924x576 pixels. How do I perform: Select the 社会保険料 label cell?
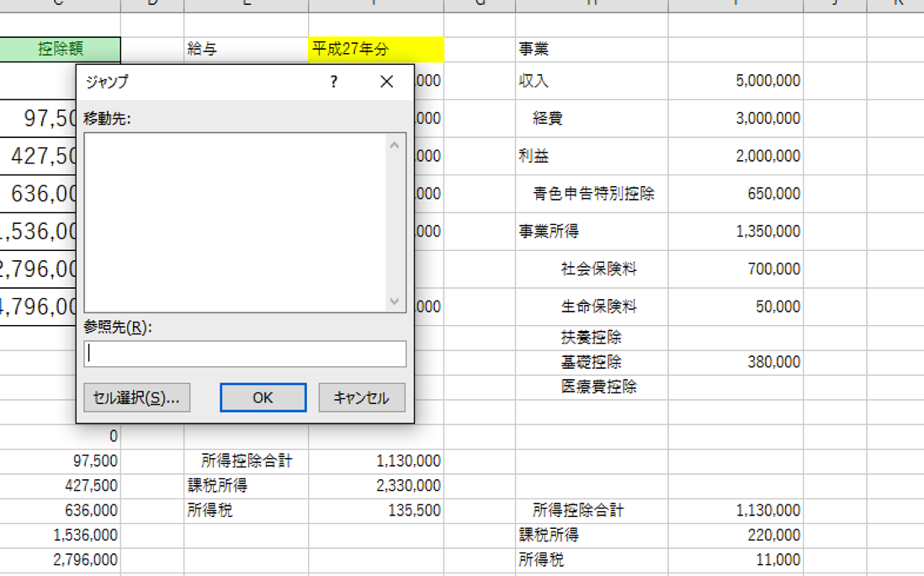point(598,269)
